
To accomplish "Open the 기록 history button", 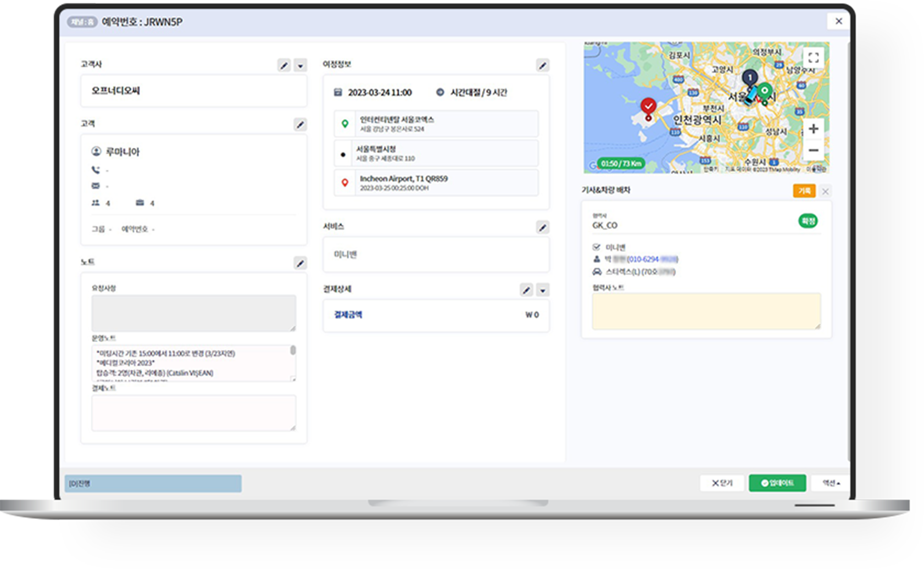I will [x=804, y=191].
